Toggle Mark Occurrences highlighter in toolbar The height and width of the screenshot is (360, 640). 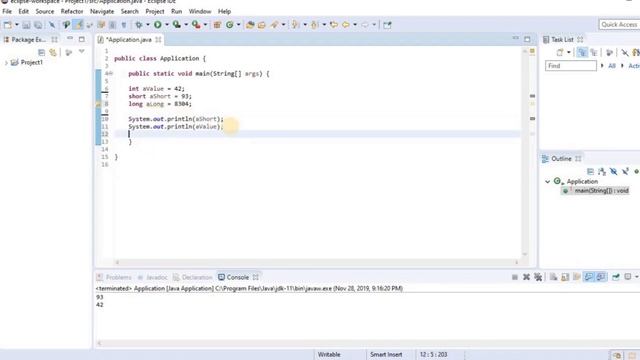coord(78,25)
